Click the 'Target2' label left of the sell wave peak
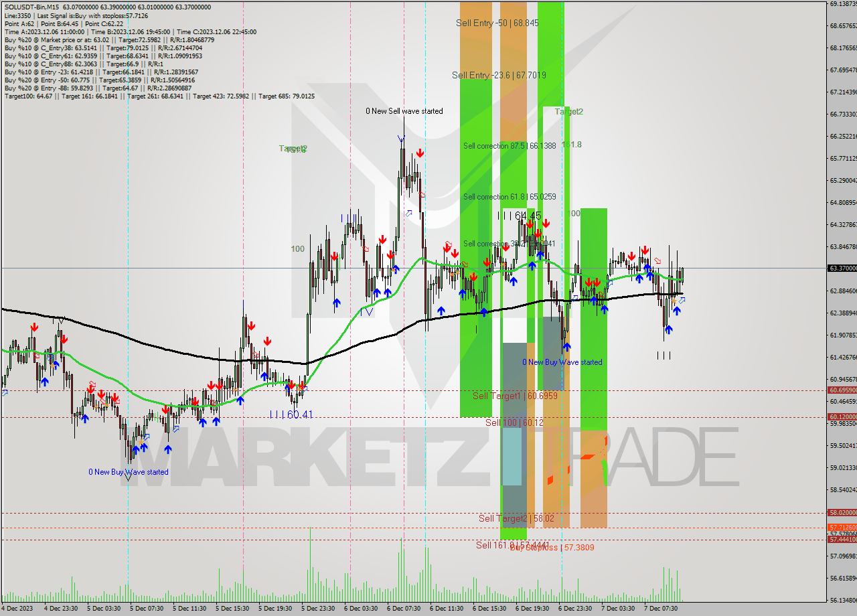This screenshot has width=857, height=616. (x=293, y=148)
